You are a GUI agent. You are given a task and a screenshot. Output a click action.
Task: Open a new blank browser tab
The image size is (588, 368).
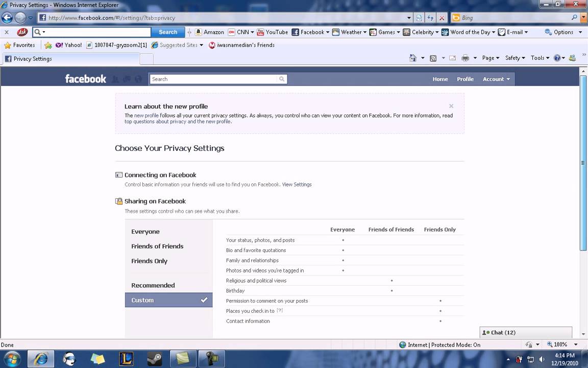[146, 59]
